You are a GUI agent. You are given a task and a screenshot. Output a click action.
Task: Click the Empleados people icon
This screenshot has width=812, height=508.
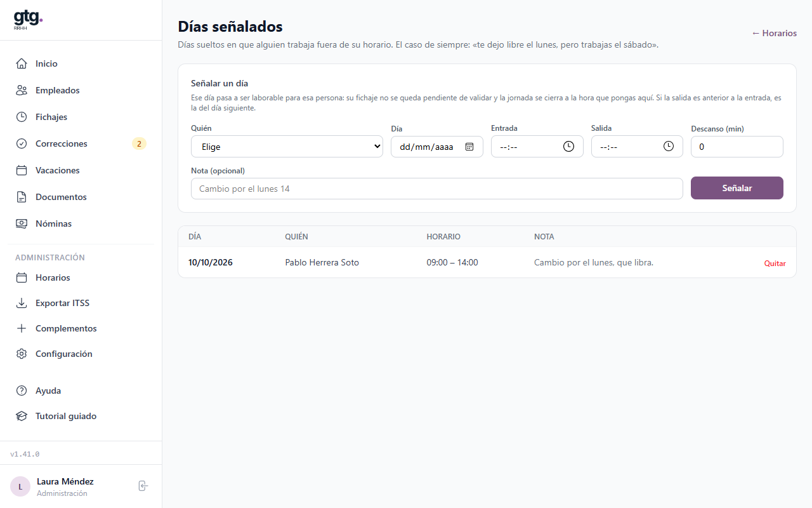tap(22, 90)
